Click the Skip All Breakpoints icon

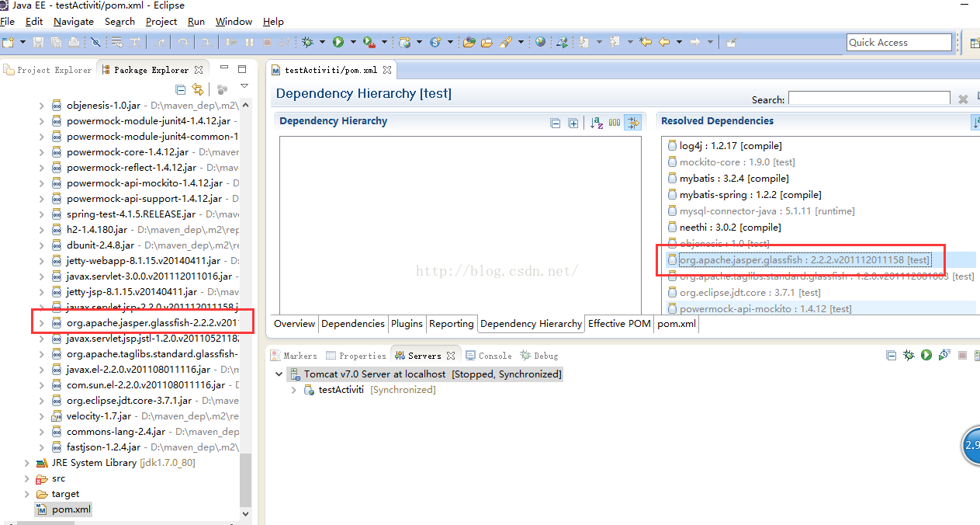[x=95, y=42]
